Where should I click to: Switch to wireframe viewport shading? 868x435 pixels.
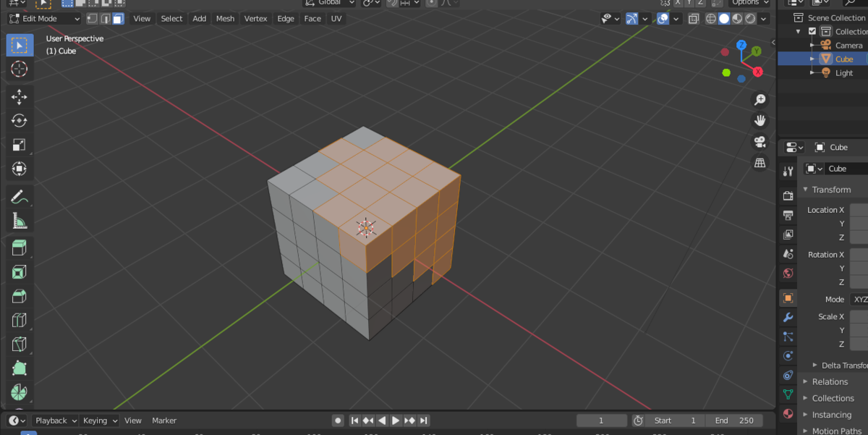point(711,19)
